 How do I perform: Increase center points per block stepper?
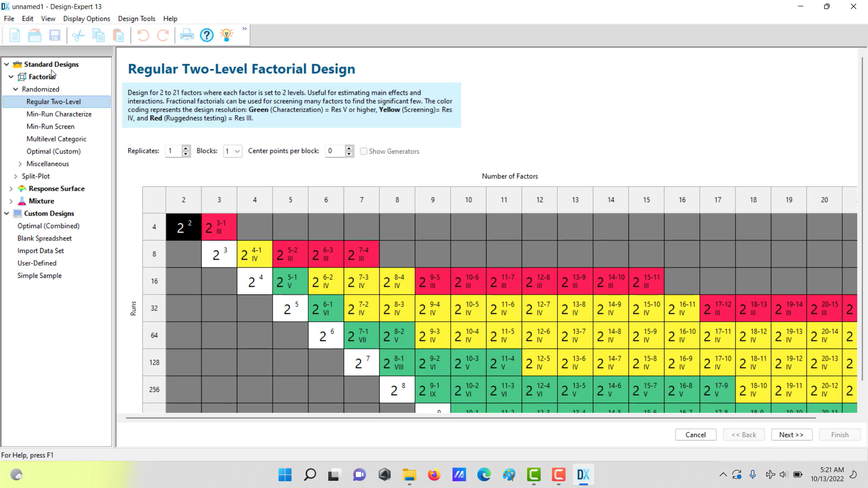click(x=349, y=148)
